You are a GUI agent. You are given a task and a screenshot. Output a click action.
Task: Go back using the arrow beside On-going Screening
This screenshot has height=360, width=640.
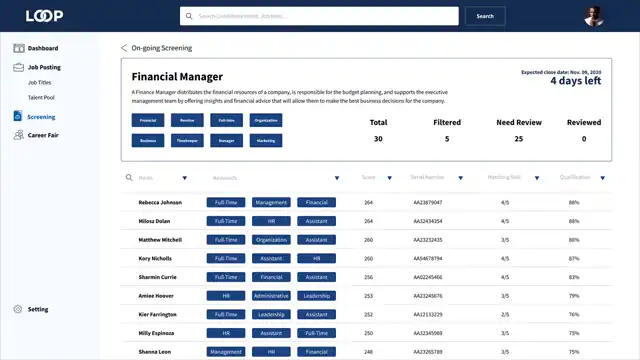[124, 48]
